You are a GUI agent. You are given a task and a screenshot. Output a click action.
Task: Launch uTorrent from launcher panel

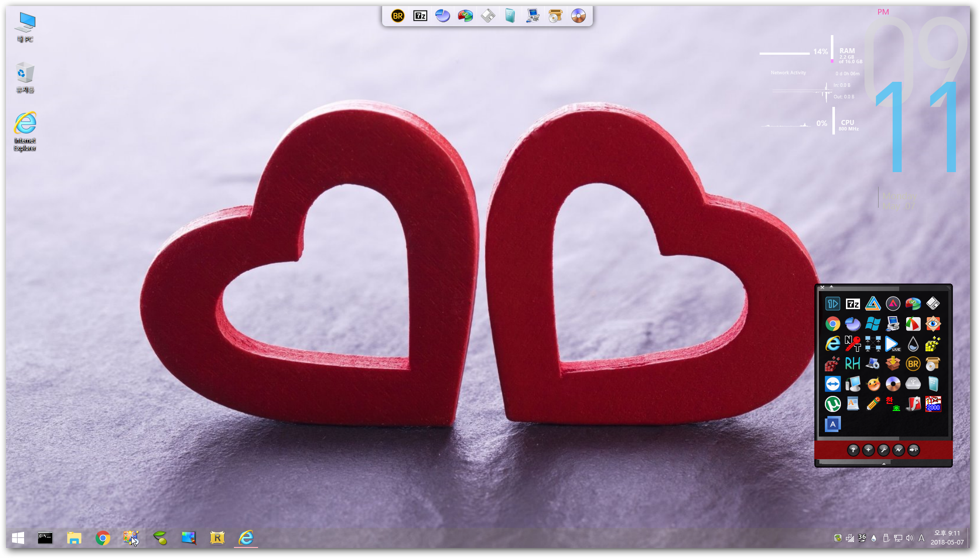[x=832, y=404]
